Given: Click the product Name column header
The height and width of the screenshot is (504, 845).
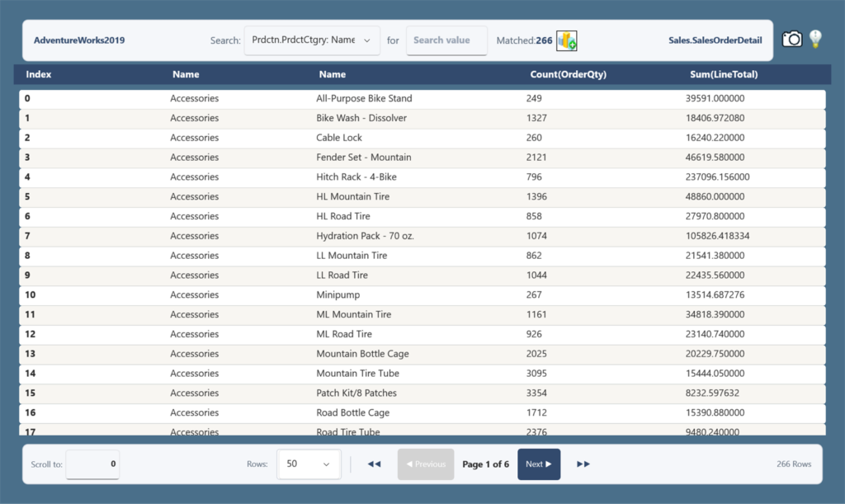Looking at the screenshot, I should pos(332,74).
